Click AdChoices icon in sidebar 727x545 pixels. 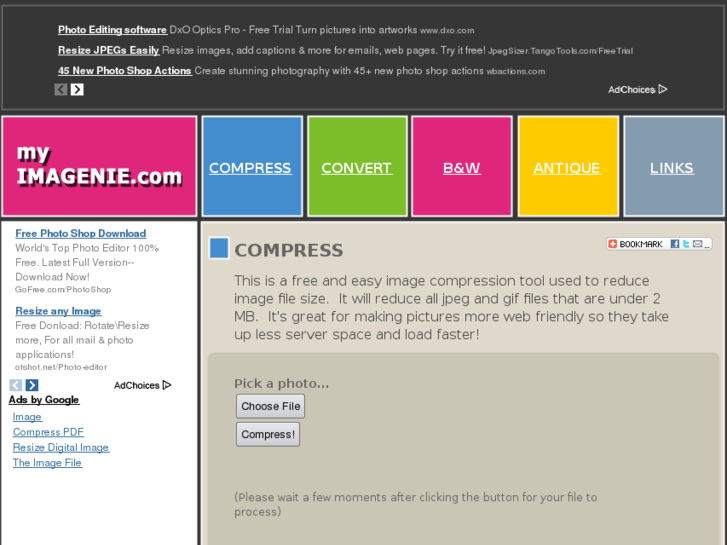tap(167, 385)
